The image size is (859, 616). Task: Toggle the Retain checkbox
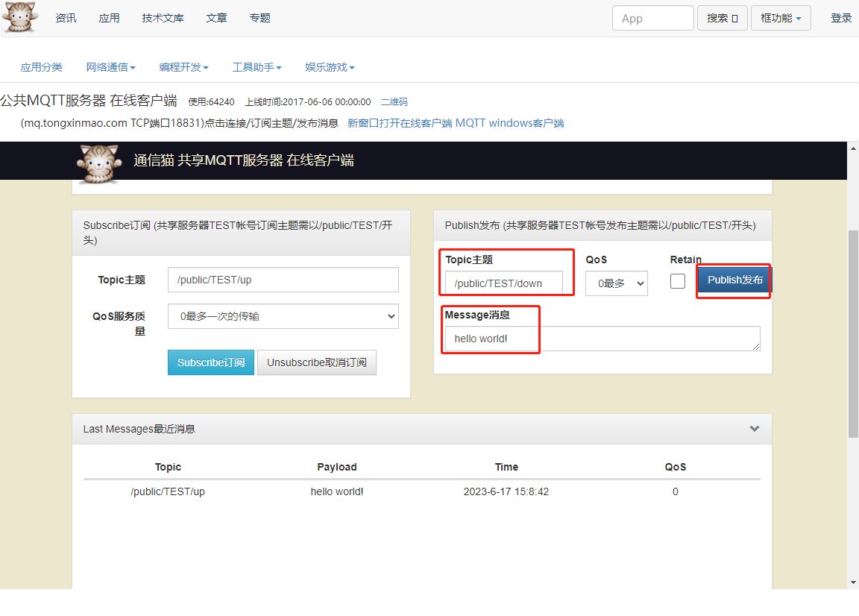click(x=678, y=281)
